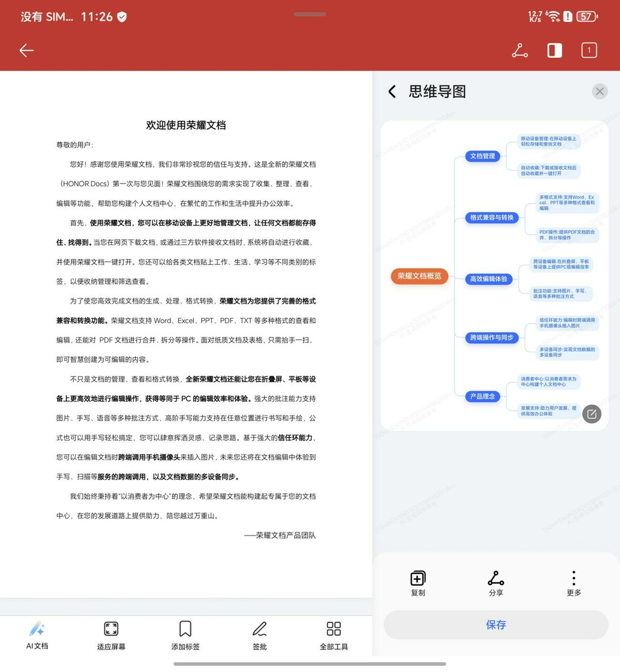This screenshot has height=672, width=620.
Task: Tap the PDF操作 leaf node
Action: (x=567, y=235)
